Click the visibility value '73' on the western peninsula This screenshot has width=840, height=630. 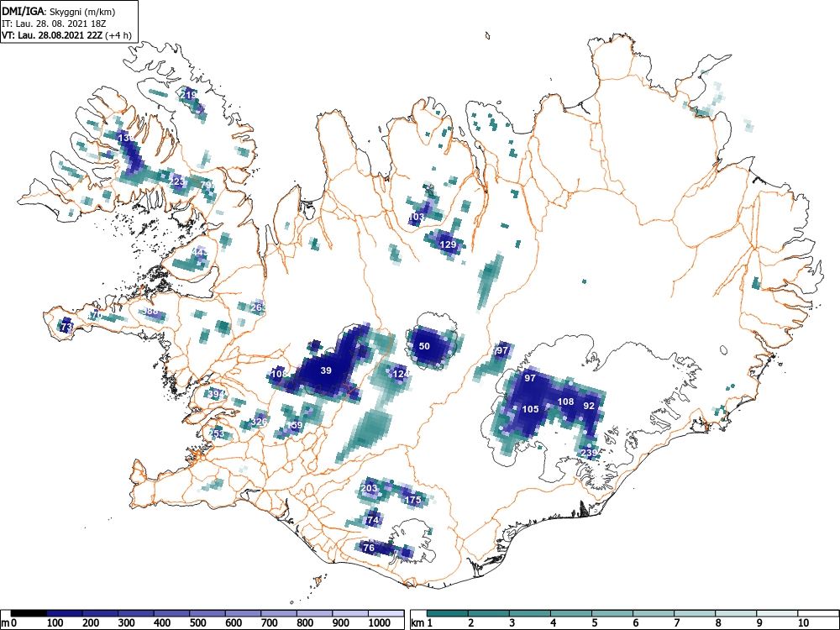(66, 326)
